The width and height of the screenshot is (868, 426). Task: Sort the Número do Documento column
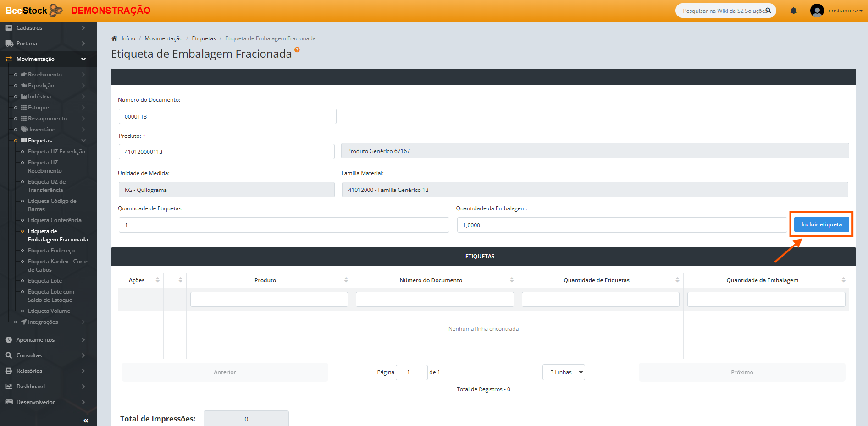pyautogui.click(x=511, y=280)
